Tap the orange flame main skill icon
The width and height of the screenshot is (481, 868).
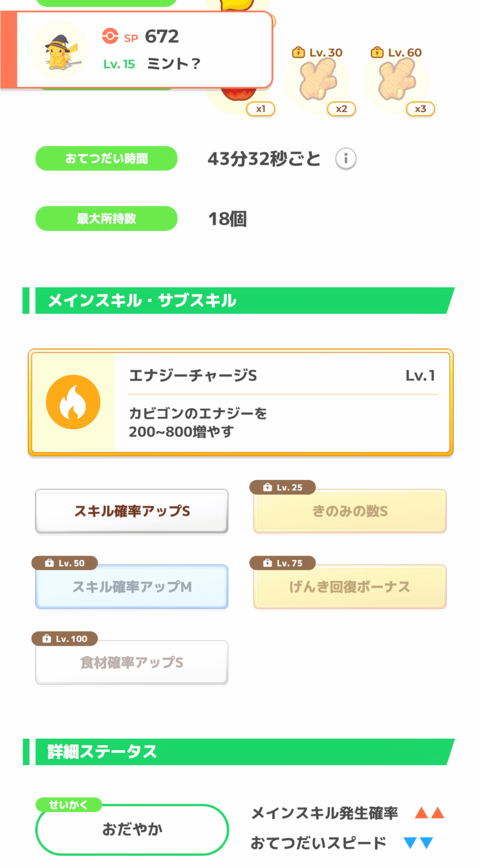(73, 402)
